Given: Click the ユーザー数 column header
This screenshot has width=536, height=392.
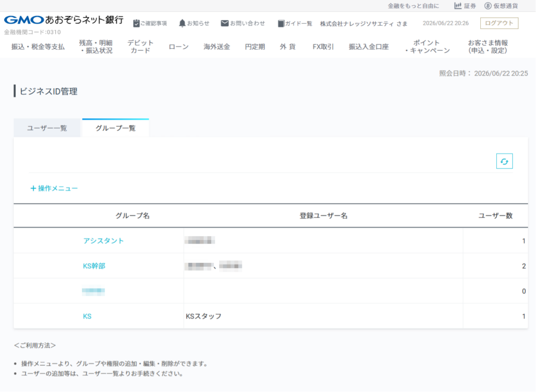Looking at the screenshot, I should [495, 216].
